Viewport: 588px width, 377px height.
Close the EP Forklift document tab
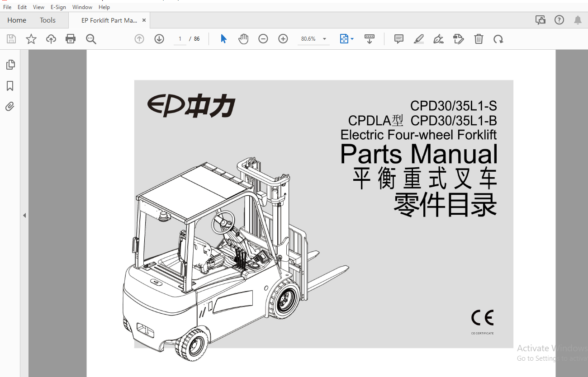144,20
